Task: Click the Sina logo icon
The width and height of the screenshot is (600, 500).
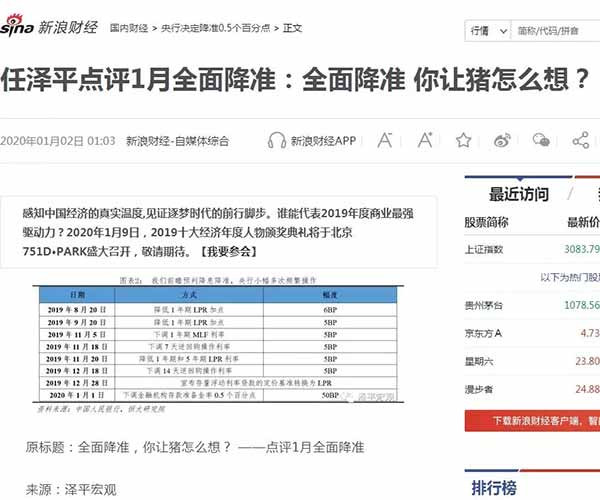Action: pos(17,25)
